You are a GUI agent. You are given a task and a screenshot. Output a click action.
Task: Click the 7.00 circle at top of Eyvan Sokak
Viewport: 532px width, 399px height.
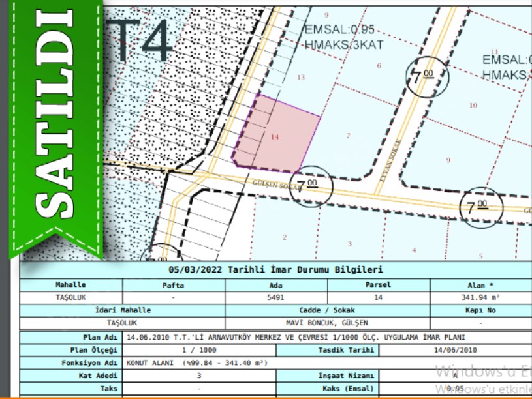click(426, 75)
